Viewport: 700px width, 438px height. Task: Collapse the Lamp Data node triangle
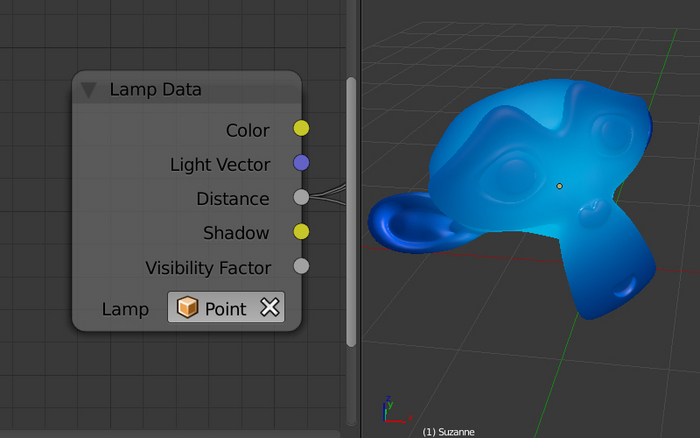pos(89,90)
